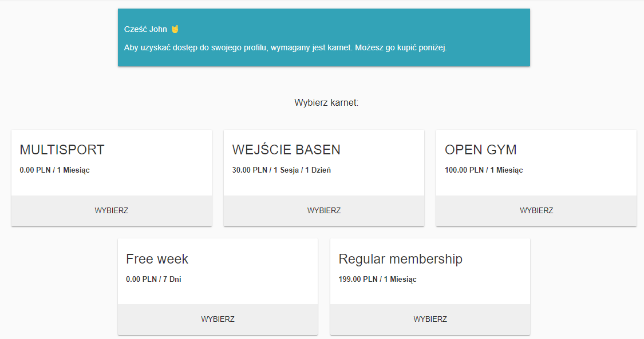Viewport: 644px width, 339px height.
Task: Click the 0.00 PLN / 7 Dni price
Action: pyautogui.click(x=153, y=279)
